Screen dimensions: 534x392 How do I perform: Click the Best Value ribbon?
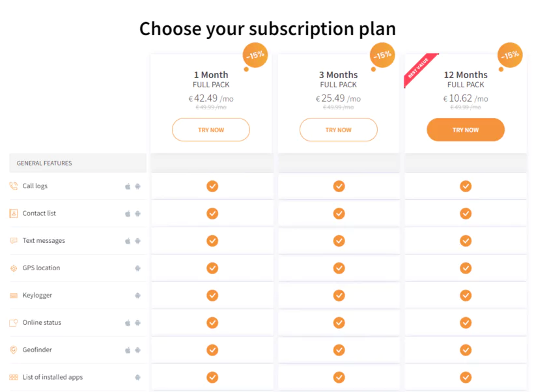419,69
